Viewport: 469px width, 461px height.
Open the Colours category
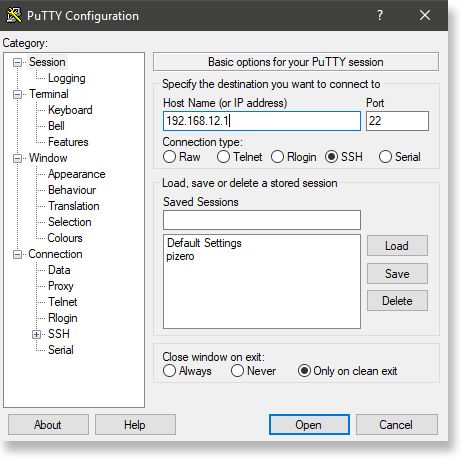pyautogui.click(x=65, y=238)
